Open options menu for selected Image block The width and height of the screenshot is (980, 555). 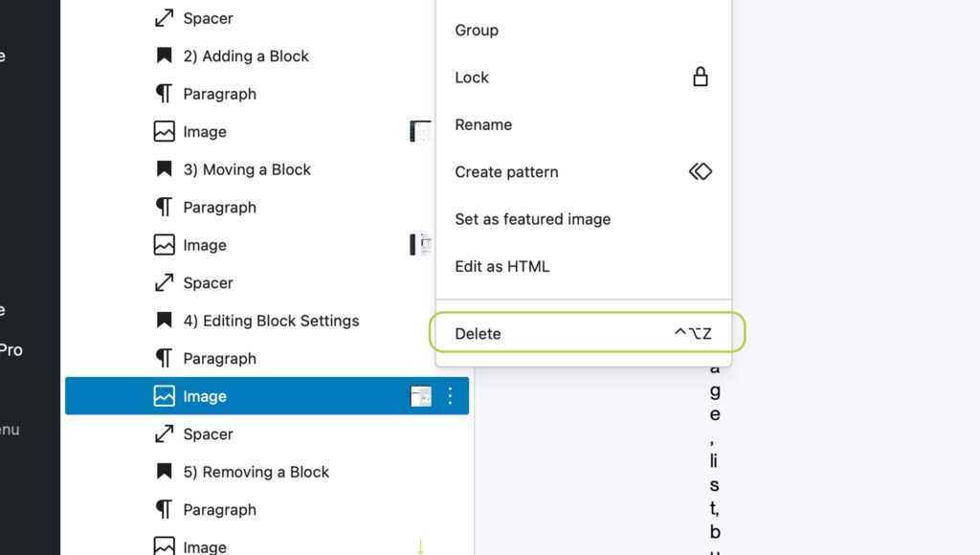450,395
